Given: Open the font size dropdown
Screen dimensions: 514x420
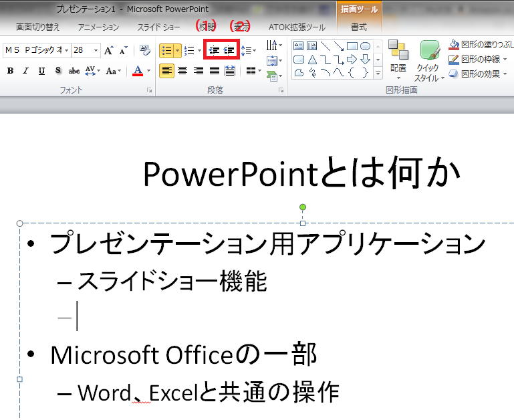Looking at the screenshot, I should click(96, 51).
